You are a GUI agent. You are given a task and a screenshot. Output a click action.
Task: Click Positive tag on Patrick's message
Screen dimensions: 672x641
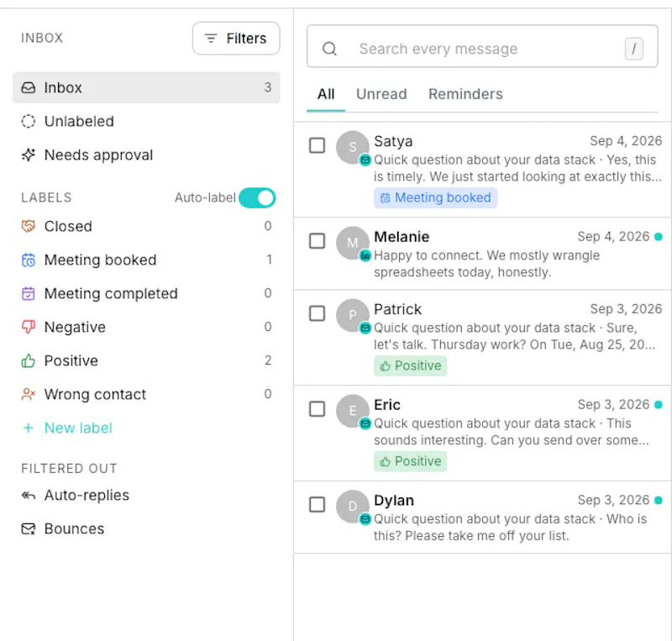click(410, 365)
